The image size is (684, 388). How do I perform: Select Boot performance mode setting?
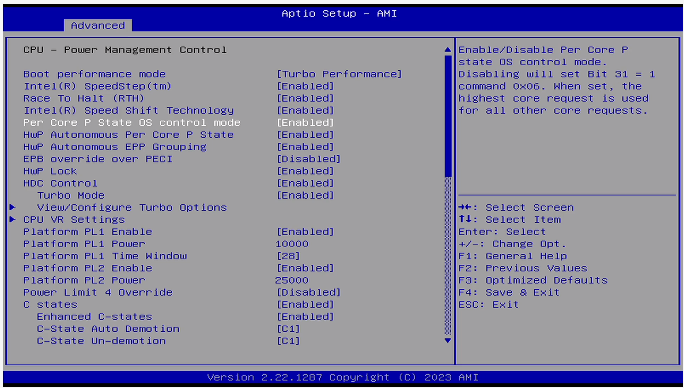(x=95, y=74)
